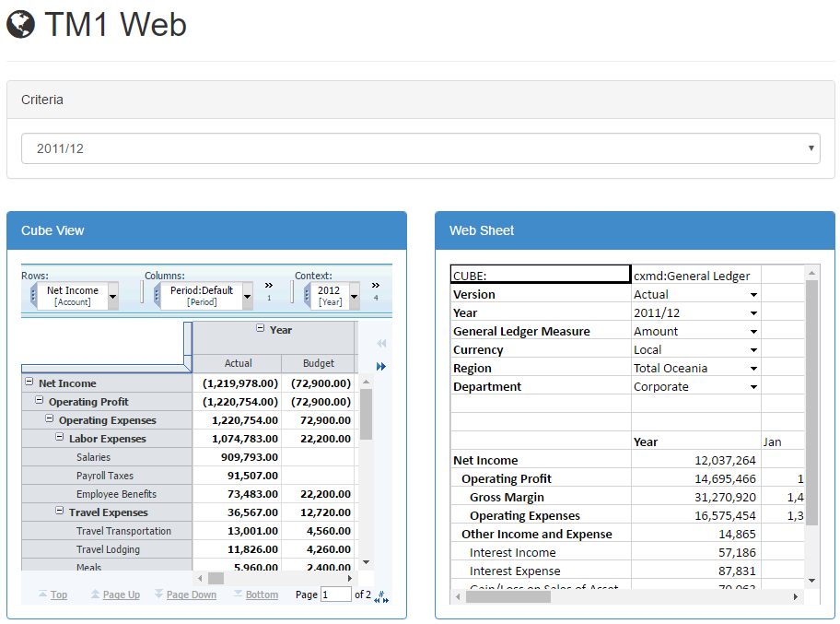This screenshot has height=624, width=840.
Task: Click the context overflow double-chevron icon
Action: pos(376,285)
